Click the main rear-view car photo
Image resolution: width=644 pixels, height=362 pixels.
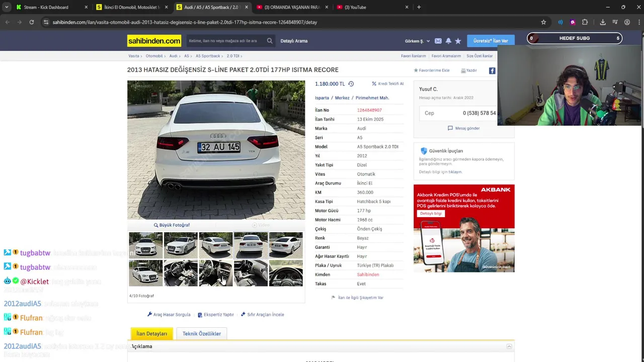click(216, 150)
